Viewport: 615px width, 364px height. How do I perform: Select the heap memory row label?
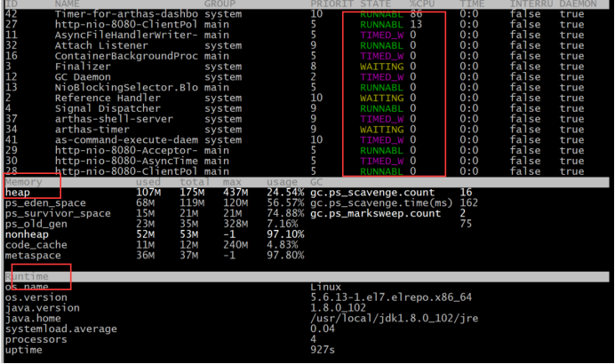[x=18, y=192]
